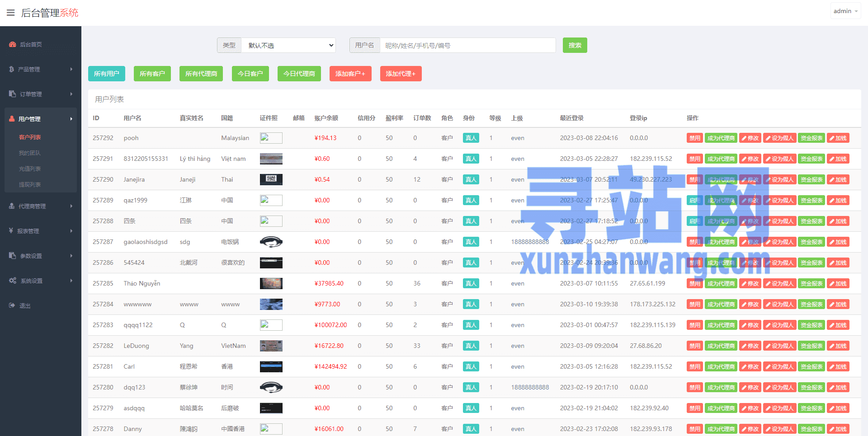Click the 订单管理 sidebar icon
The image size is (868, 436).
tap(13, 94)
